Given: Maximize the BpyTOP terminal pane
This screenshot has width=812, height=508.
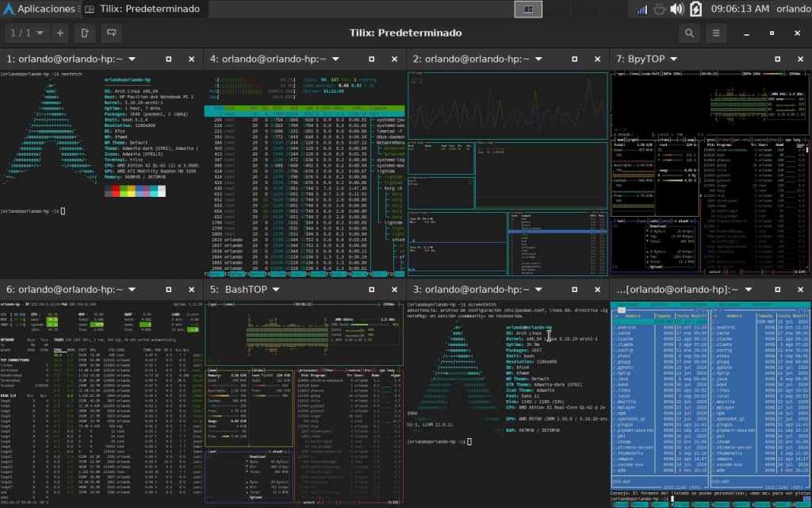Looking at the screenshot, I should tap(776, 59).
